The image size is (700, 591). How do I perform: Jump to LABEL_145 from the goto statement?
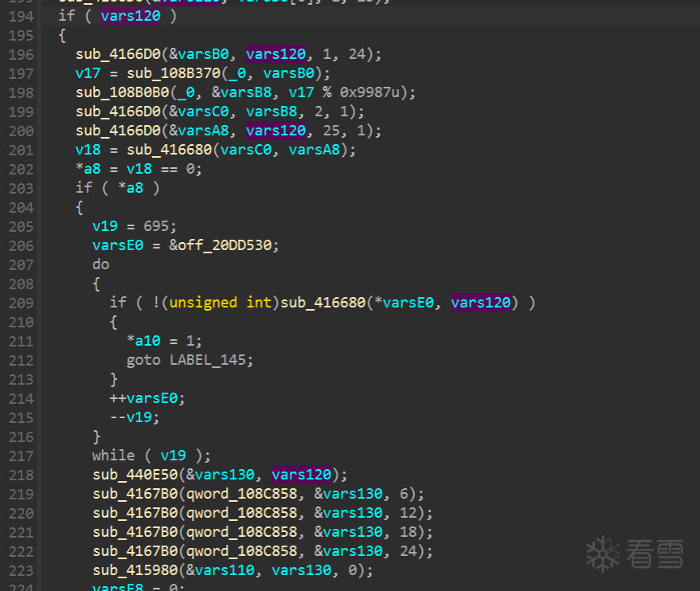(x=207, y=360)
